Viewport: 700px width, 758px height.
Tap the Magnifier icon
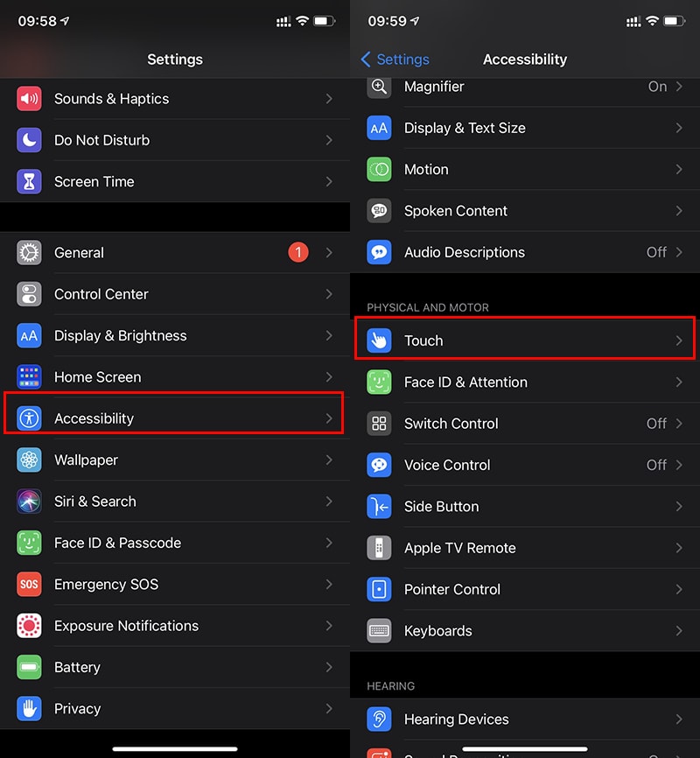379,87
